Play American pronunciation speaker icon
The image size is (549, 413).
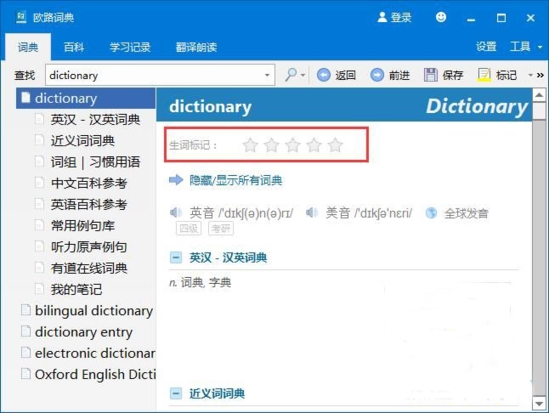coord(311,212)
